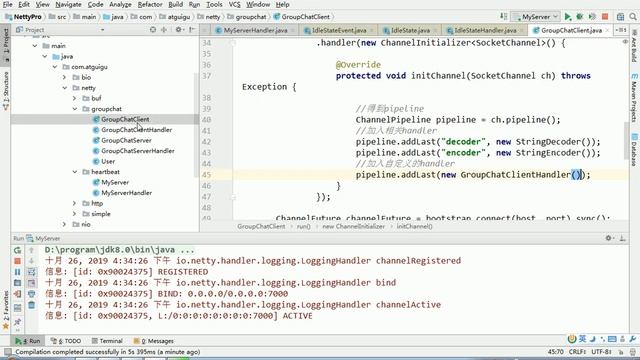Print console output icon
This screenshot has height=360, width=640.
(31, 294)
